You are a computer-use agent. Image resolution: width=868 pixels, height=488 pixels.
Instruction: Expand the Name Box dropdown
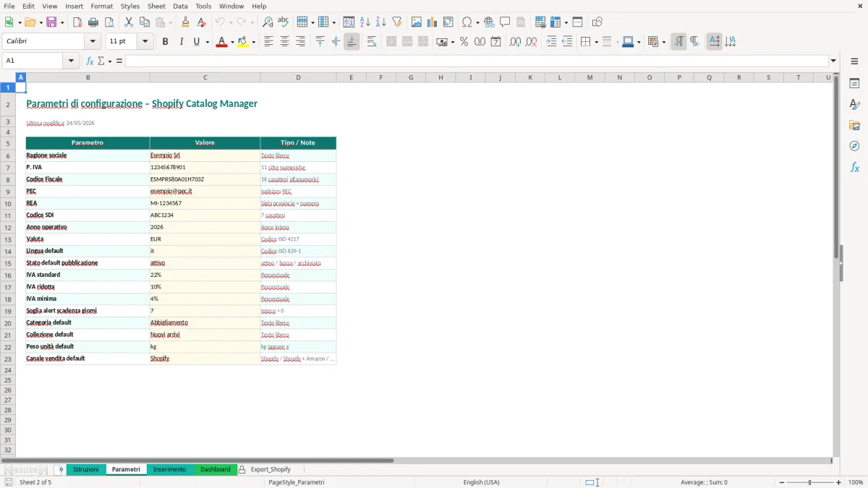click(72, 61)
